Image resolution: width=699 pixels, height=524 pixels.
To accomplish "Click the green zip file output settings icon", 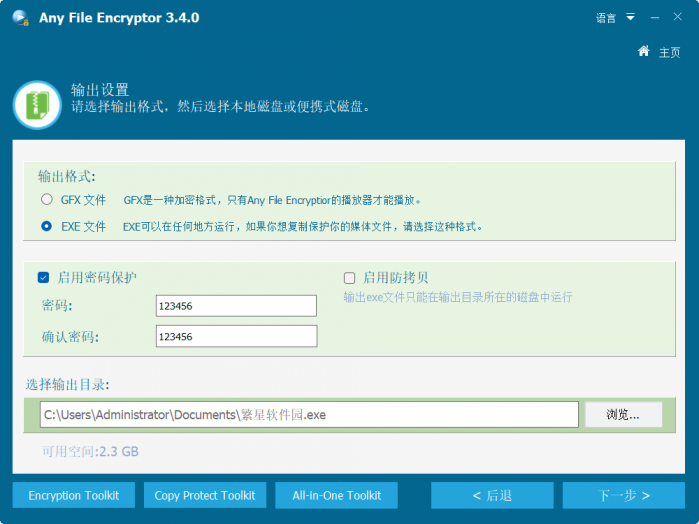I will click(37, 105).
